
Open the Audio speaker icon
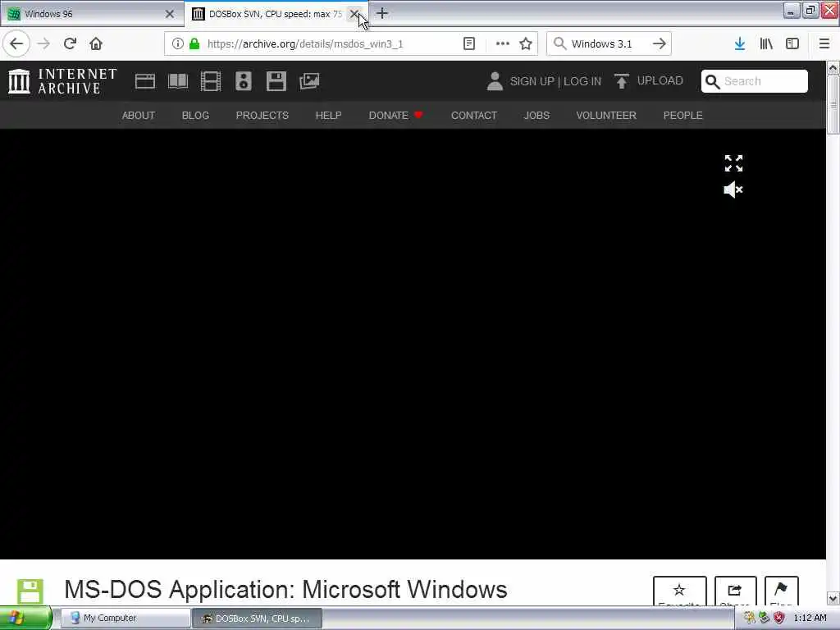(243, 81)
